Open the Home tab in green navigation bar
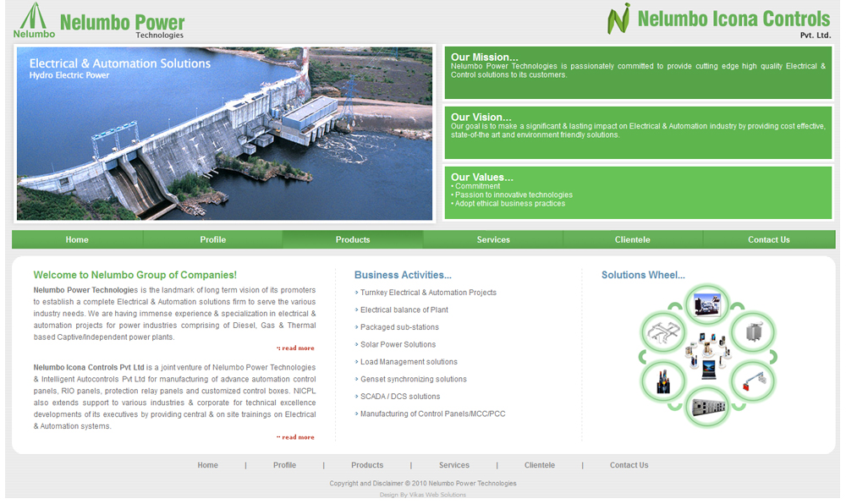Viewport: 846px width, 504px height. (77, 239)
